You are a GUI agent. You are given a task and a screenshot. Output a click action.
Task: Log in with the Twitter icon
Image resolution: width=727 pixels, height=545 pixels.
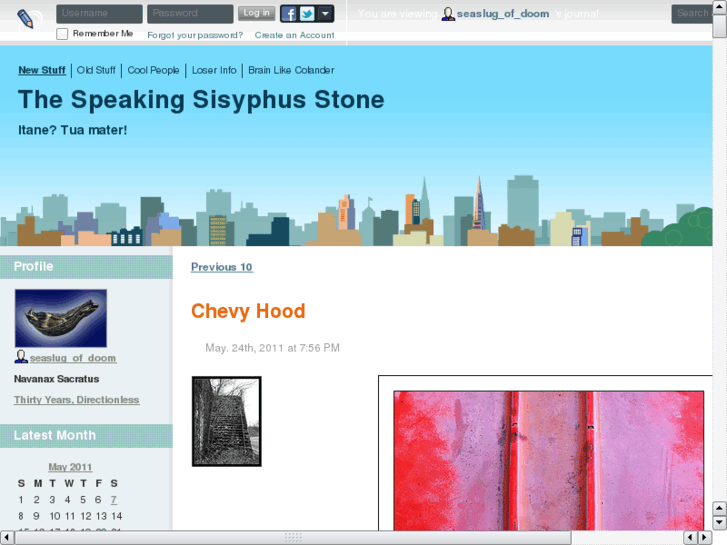tap(307, 14)
